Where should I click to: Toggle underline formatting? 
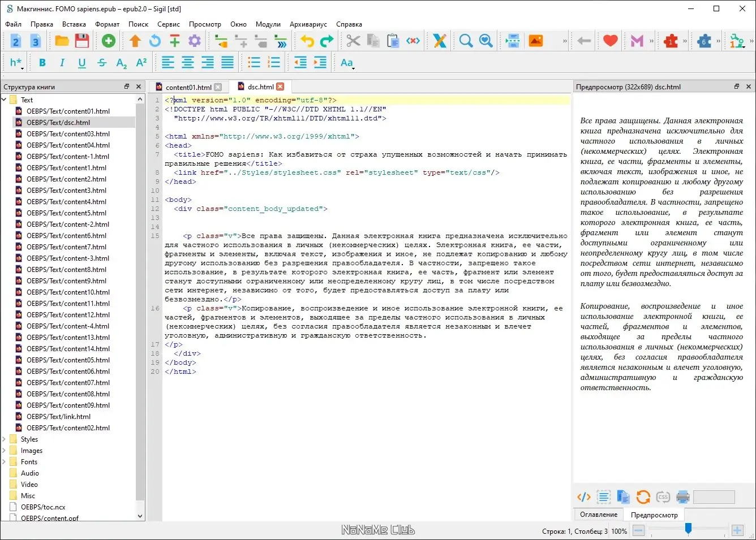82,63
